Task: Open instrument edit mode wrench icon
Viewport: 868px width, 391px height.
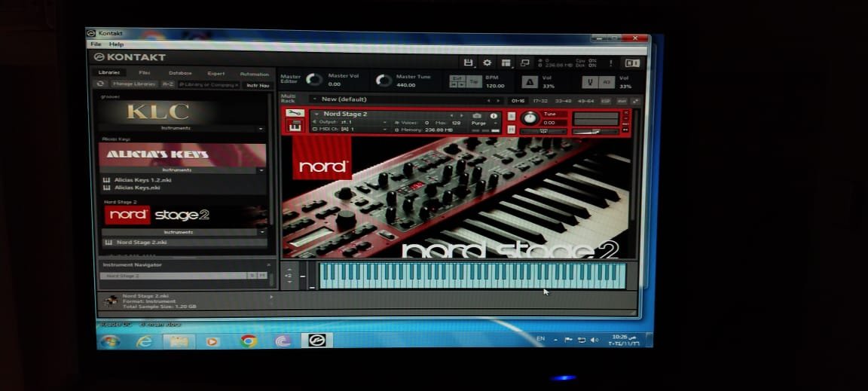Action: pos(295,114)
